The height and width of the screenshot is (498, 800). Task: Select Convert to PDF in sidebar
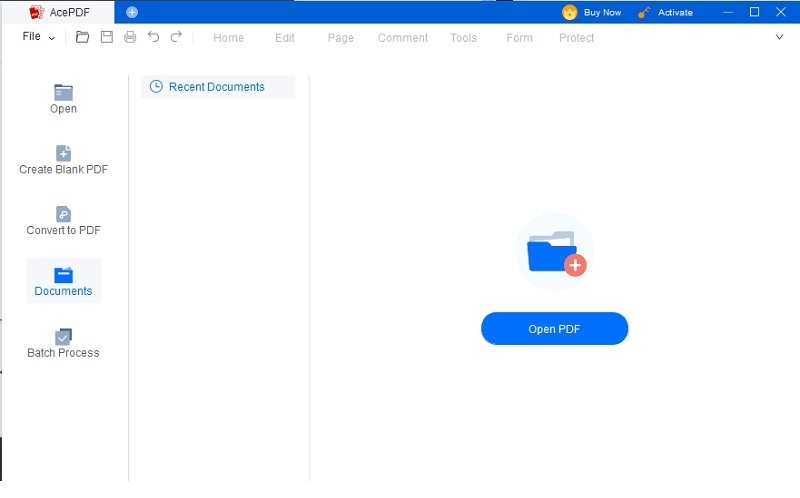click(63, 221)
